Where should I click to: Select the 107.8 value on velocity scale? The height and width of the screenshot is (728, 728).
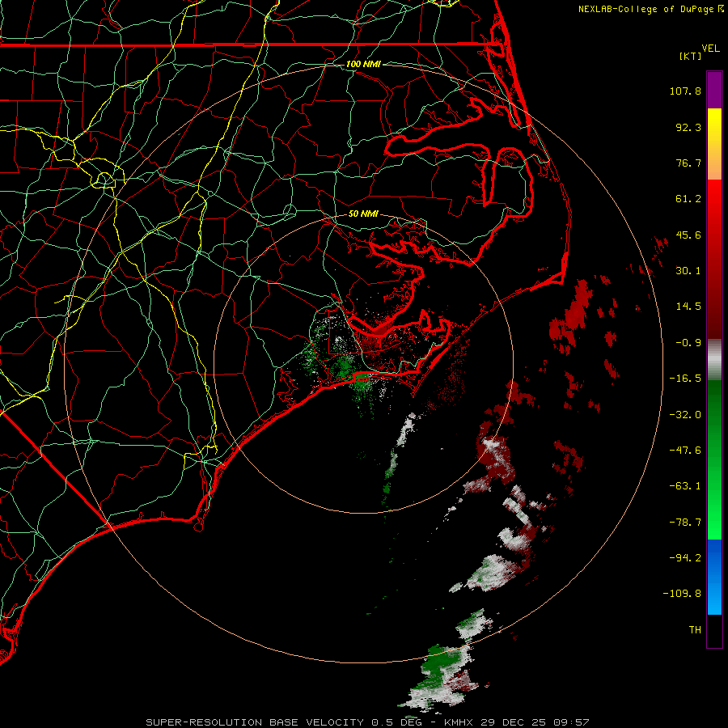pos(685,91)
